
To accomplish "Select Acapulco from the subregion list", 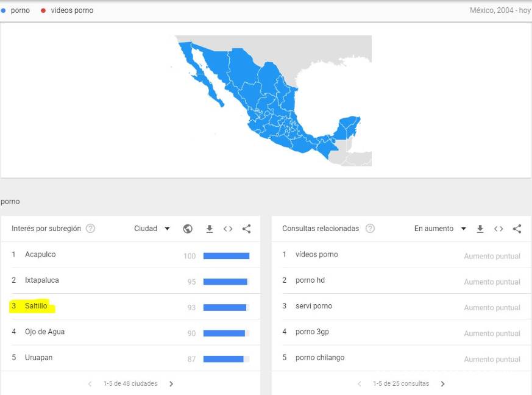I will [x=40, y=254].
